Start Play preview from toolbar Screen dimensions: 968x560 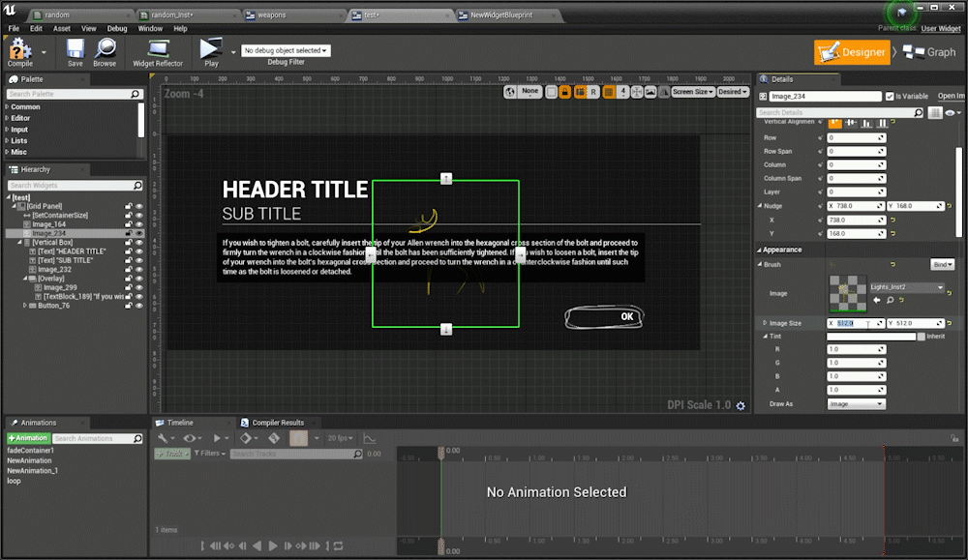pos(211,52)
